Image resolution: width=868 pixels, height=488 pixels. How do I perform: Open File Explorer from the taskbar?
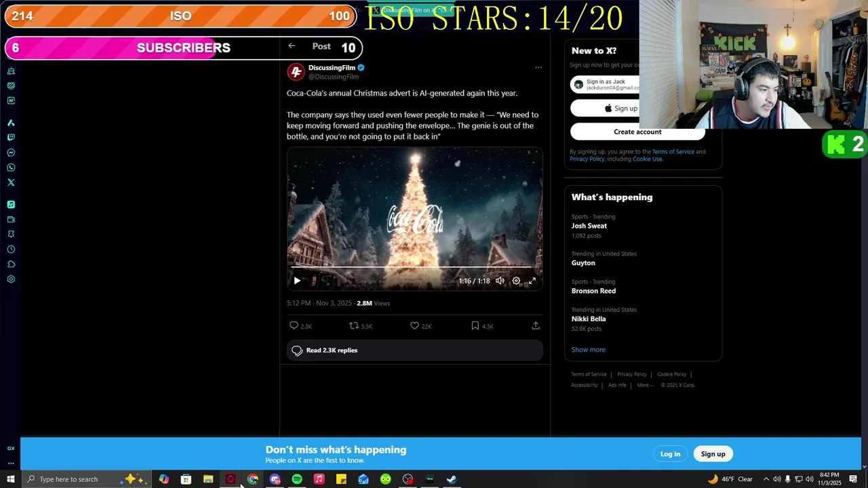[x=208, y=479]
